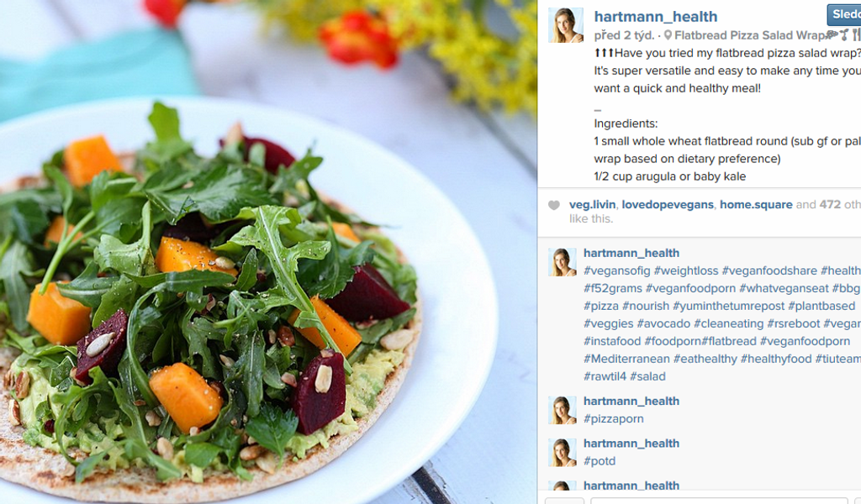
Task: Click the #vegansofig hashtag
Action: [616, 271]
